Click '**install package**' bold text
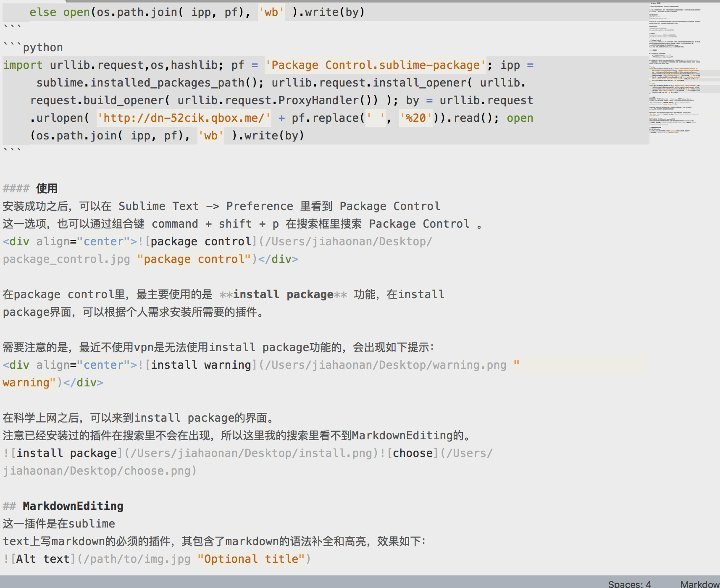The width and height of the screenshot is (720, 588). [283, 294]
